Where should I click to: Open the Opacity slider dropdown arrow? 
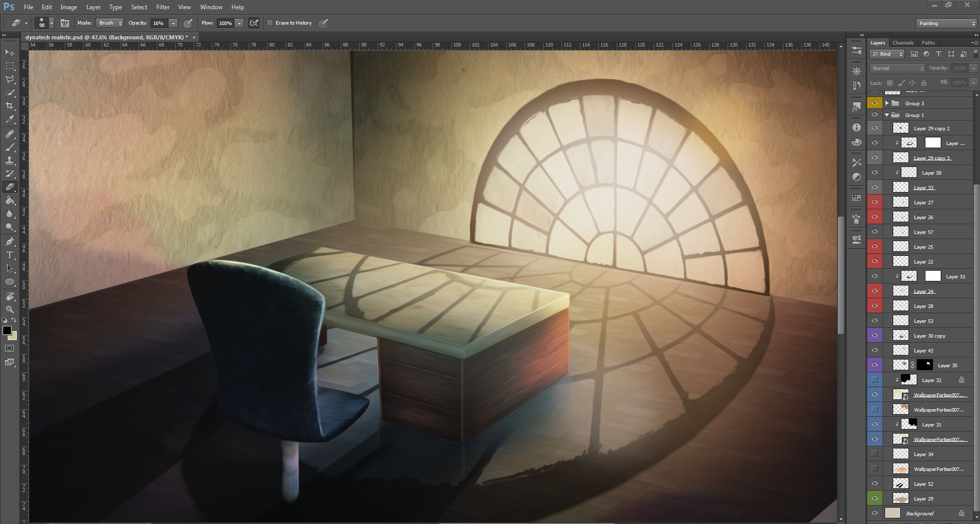173,23
